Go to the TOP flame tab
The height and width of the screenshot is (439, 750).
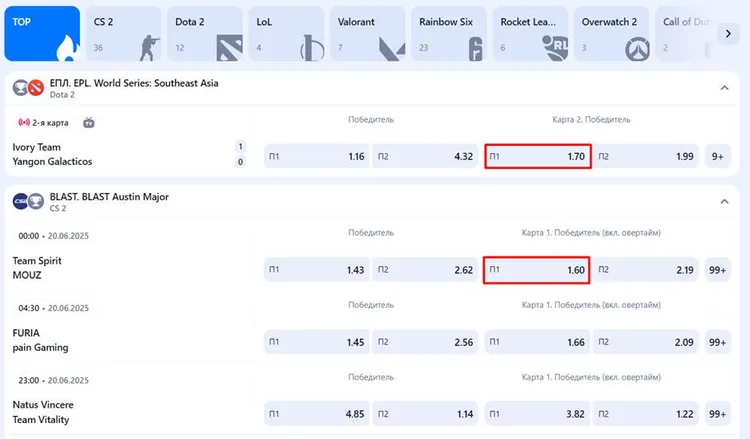coord(42,34)
